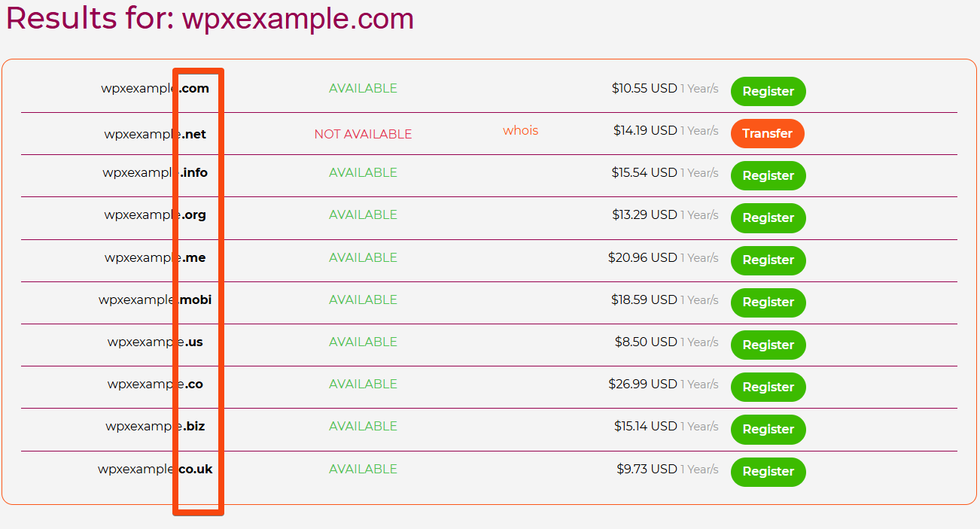This screenshot has height=529, width=980.
Task: Register the wpxexample.co.uk domain
Action: tap(768, 471)
